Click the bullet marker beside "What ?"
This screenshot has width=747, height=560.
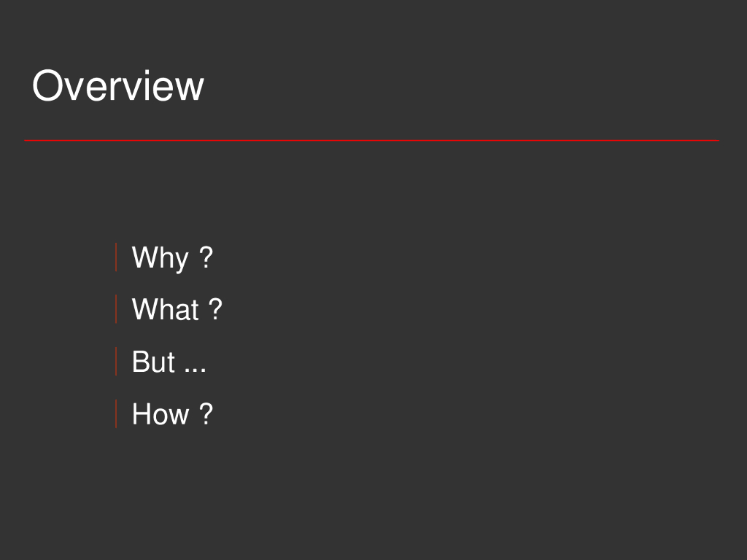tap(116, 310)
